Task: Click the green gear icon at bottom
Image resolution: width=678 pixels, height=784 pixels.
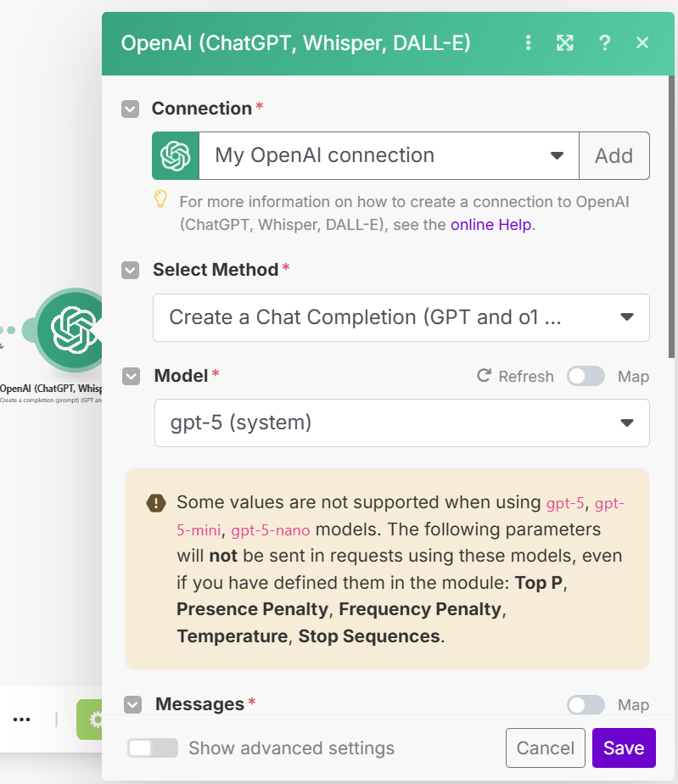Action: [94, 720]
